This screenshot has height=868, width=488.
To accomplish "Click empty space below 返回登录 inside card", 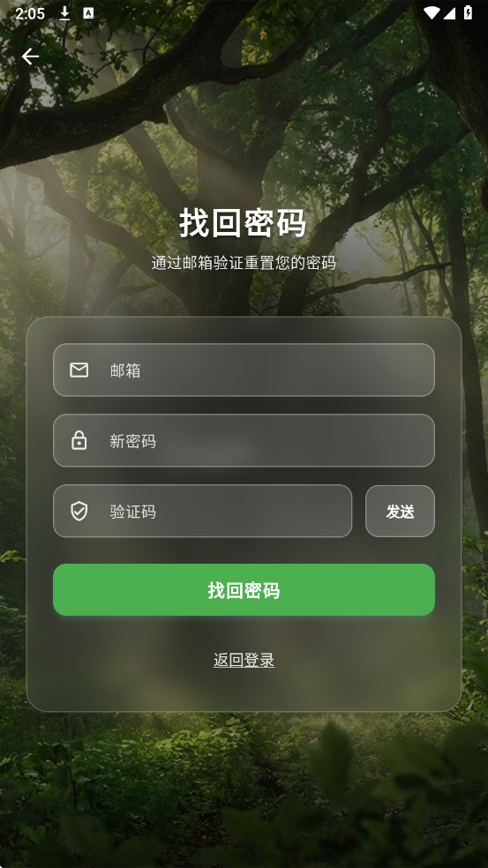I will [244, 690].
